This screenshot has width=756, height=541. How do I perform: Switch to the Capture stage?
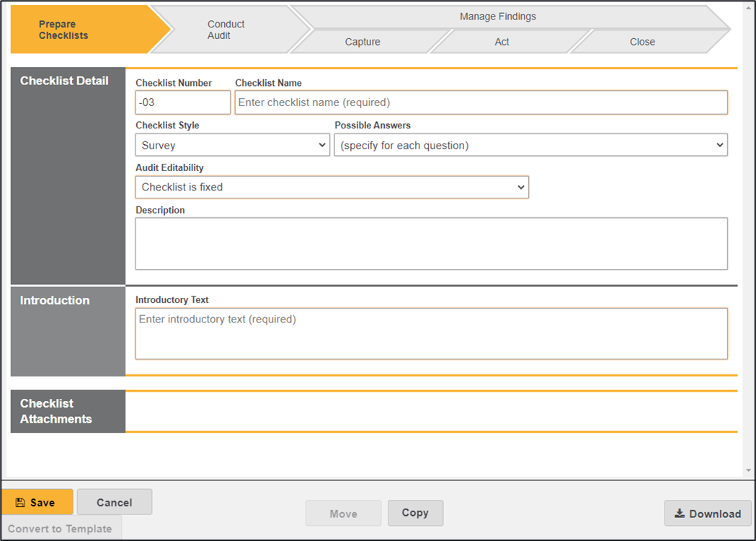[x=362, y=42]
